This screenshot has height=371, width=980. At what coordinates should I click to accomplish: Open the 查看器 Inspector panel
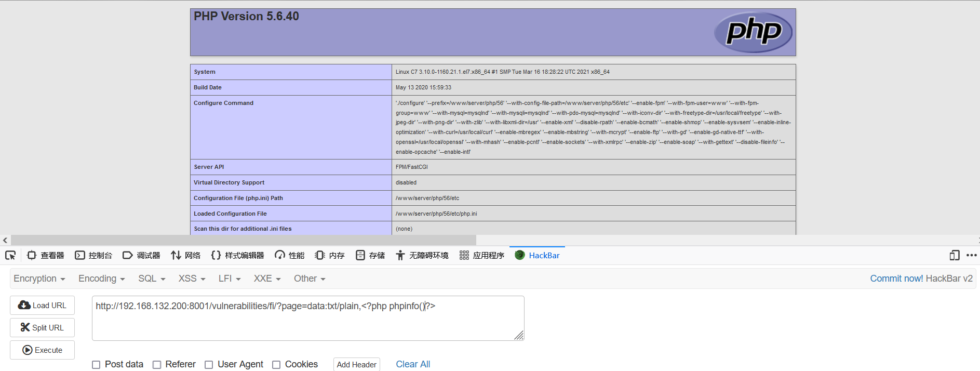(x=46, y=255)
